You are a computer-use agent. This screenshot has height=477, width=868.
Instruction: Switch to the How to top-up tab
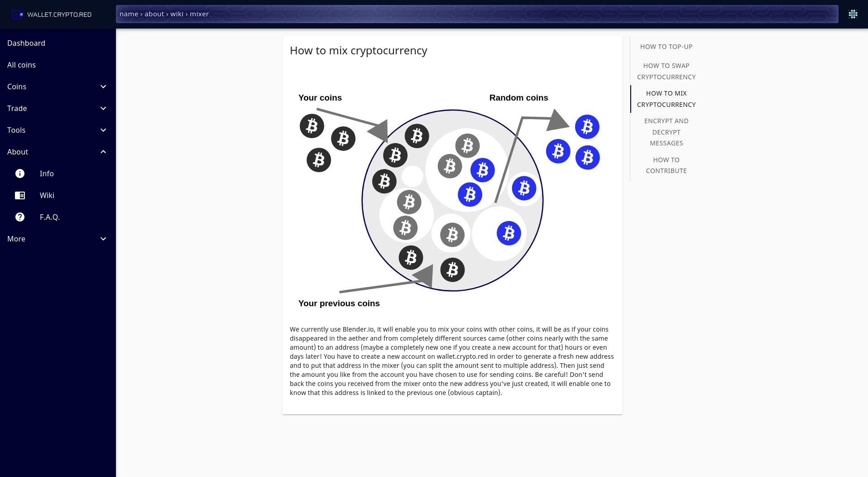tap(666, 47)
